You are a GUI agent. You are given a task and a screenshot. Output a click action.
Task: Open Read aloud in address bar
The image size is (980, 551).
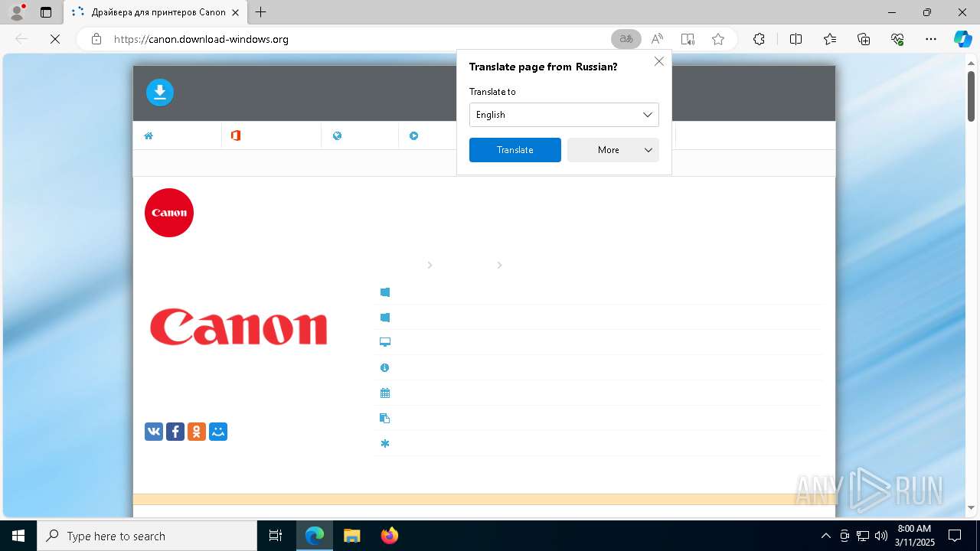(x=657, y=39)
